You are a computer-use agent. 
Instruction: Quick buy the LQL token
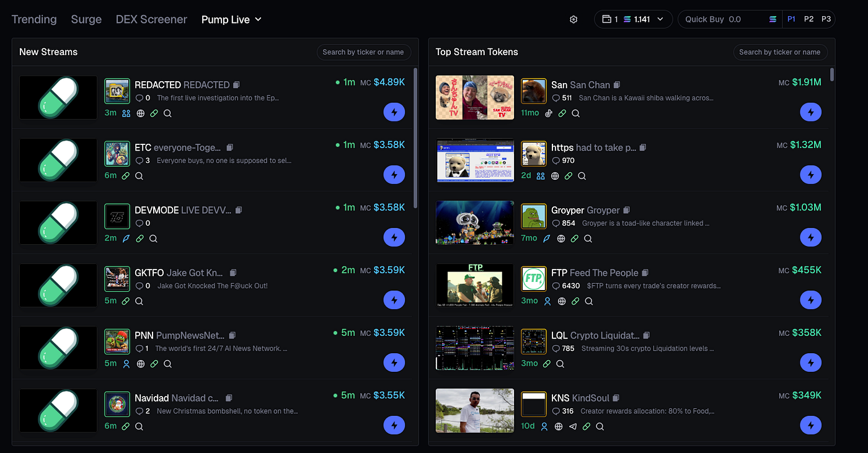[x=811, y=363]
